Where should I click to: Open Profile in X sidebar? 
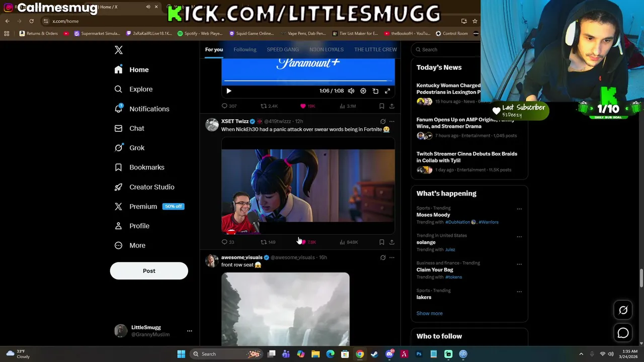pos(132,226)
